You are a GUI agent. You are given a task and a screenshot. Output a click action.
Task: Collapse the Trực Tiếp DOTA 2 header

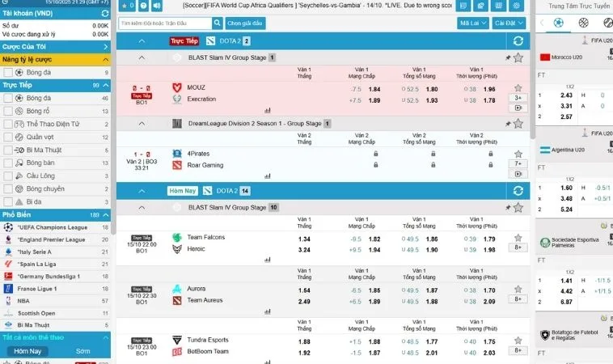pyautogui.click(x=142, y=40)
